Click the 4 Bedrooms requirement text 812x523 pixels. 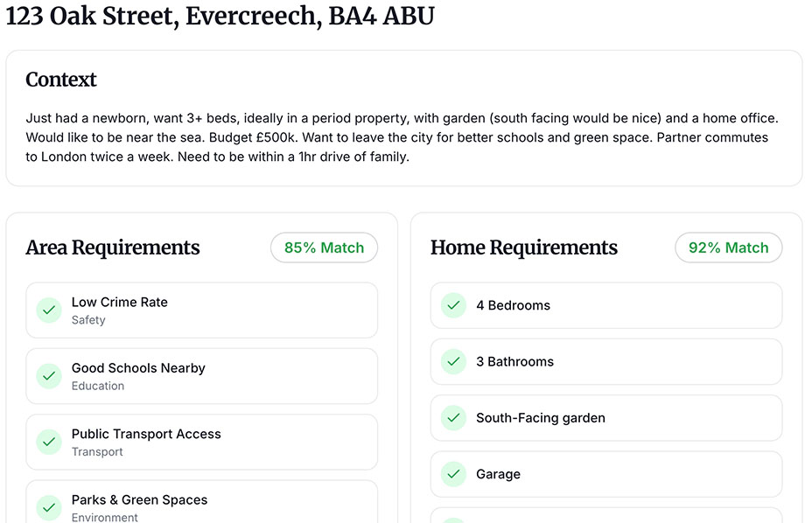point(513,305)
